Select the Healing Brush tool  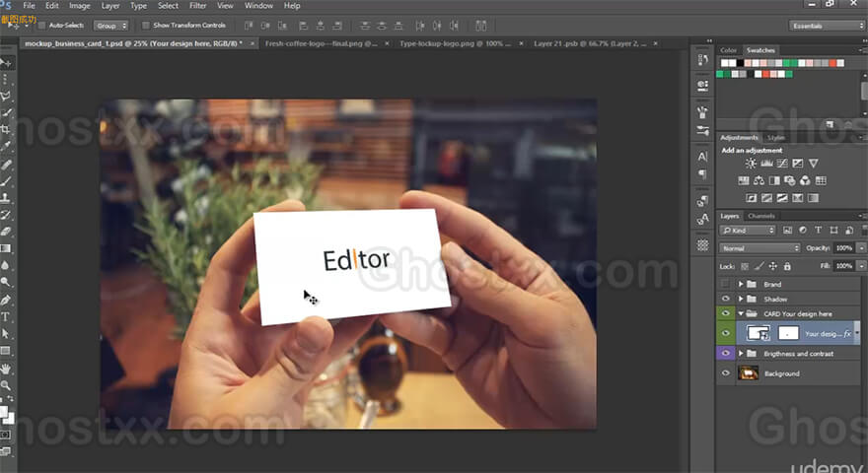(x=6, y=165)
